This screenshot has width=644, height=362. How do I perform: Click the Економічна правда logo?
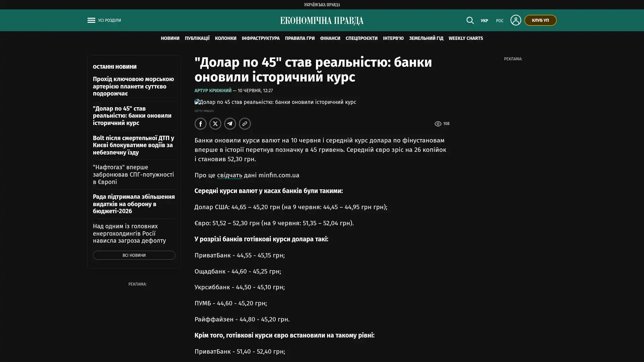[322, 20]
